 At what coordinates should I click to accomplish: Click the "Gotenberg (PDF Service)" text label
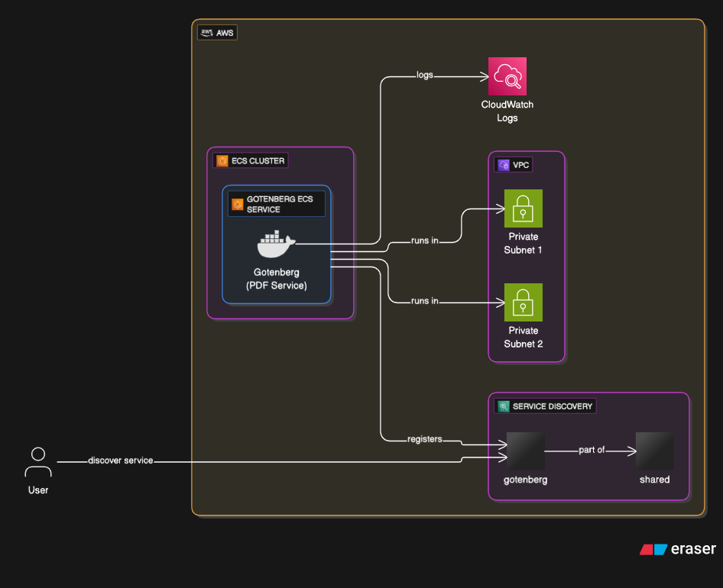(x=277, y=279)
